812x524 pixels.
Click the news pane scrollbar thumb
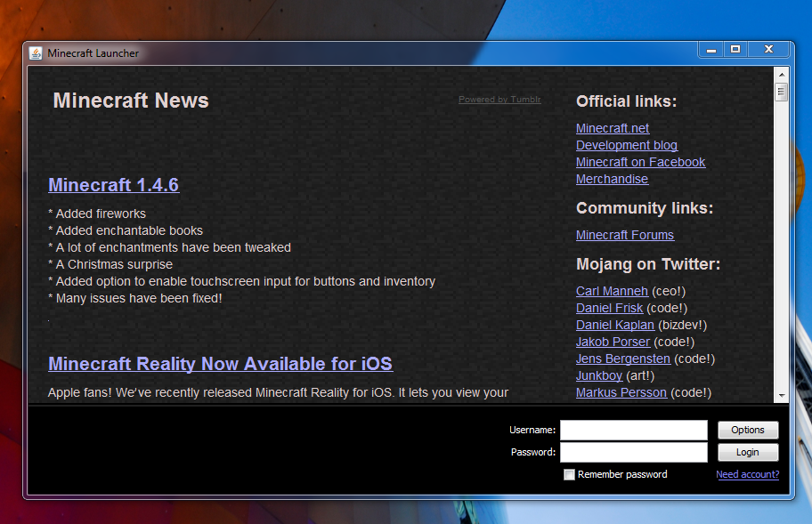782,92
